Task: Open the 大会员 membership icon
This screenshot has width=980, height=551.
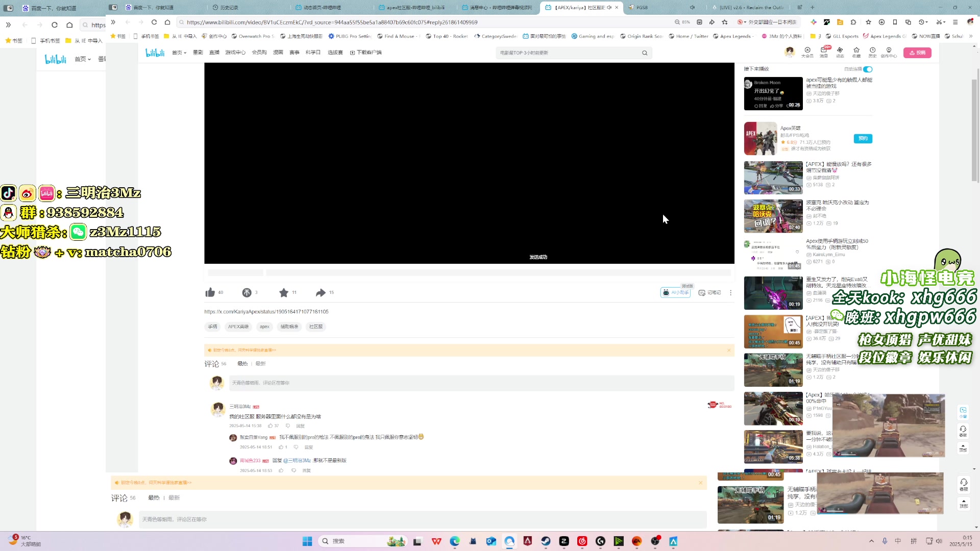Action: click(x=807, y=52)
